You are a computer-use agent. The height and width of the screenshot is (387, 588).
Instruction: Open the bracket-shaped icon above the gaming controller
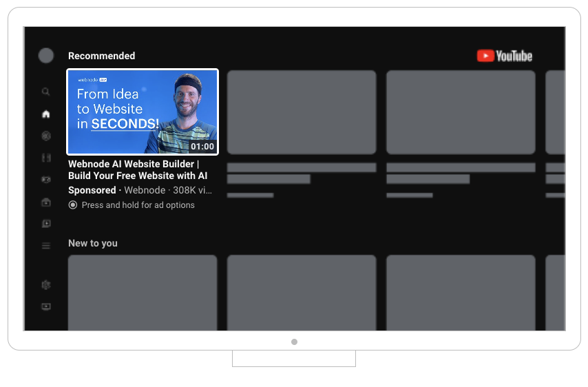(x=45, y=158)
